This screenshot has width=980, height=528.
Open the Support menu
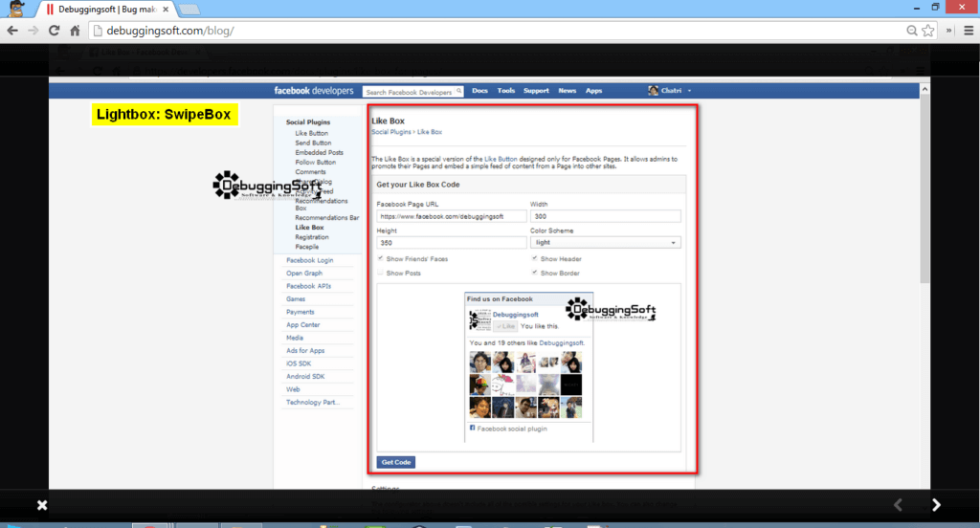(536, 91)
